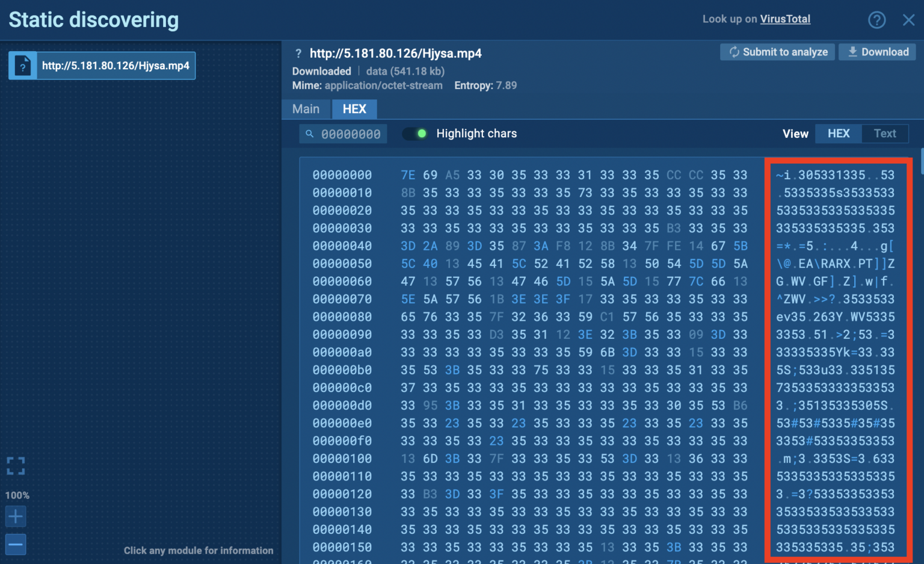Zoom out with the minus icon
924x564 pixels.
16,545
